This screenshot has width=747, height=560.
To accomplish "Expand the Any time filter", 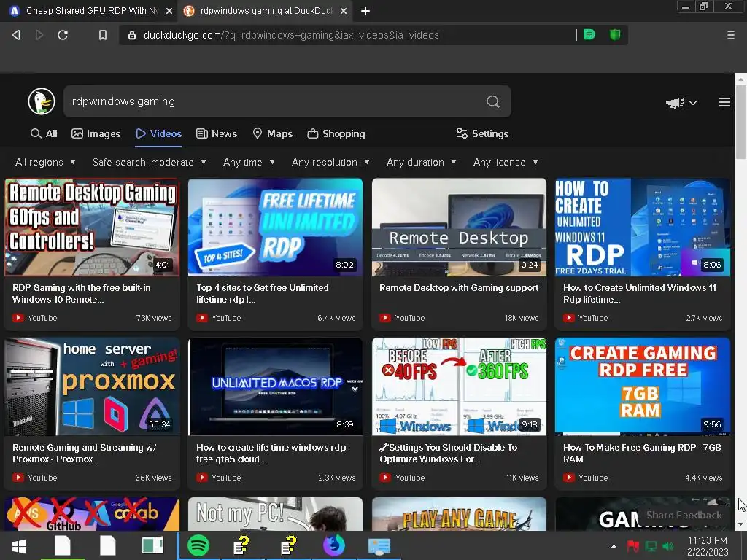I will coord(249,163).
